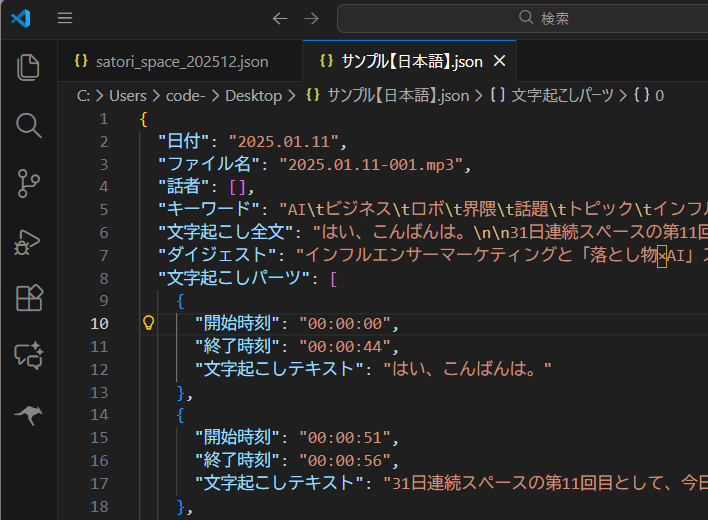This screenshot has height=520, width=708.
Task: Click line number 1 in the gutter
Action: (x=104, y=119)
